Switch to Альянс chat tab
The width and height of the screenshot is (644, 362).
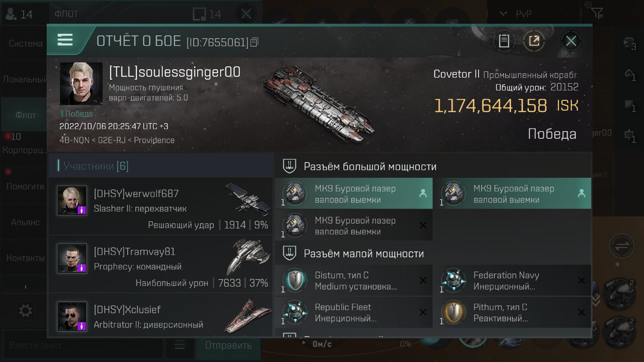[25, 222]
